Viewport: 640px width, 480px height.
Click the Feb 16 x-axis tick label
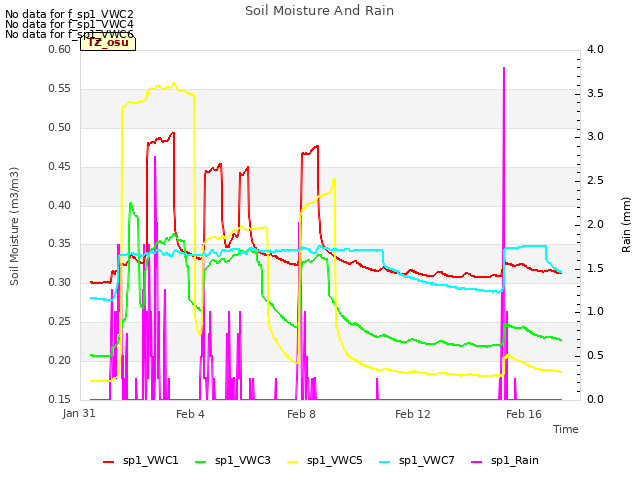(524, 414)
